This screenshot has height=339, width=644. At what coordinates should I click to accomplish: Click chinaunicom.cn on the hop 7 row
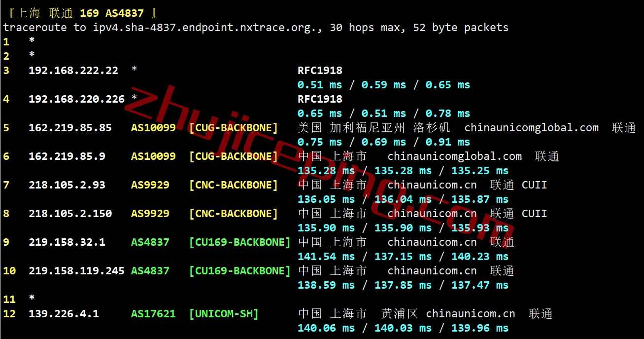point(432,185)
